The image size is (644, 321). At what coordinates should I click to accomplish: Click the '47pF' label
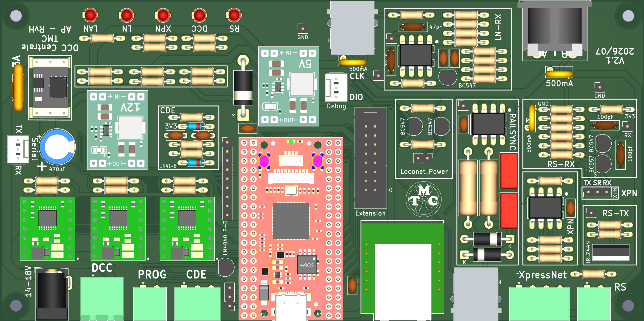pyautogui.click(x=436, y=27)
